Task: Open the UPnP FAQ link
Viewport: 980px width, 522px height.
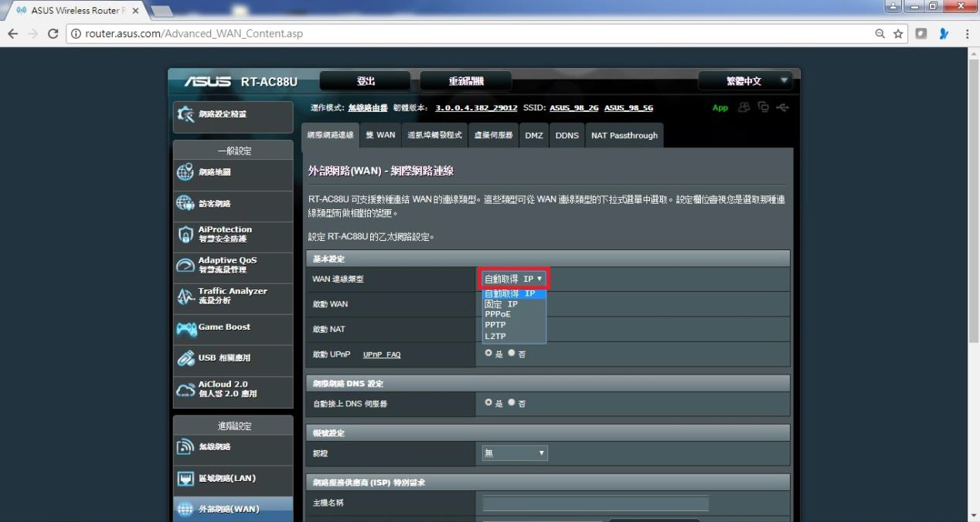Action: (382, 354)
